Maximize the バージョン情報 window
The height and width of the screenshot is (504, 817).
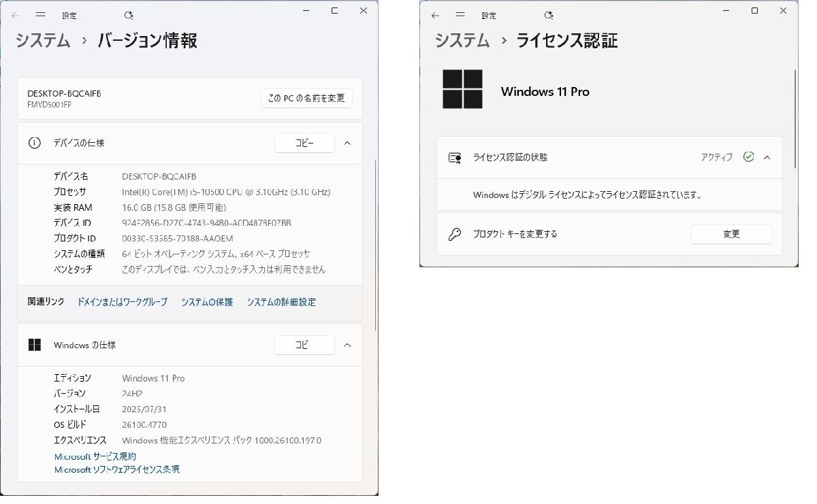pos(334,11)
